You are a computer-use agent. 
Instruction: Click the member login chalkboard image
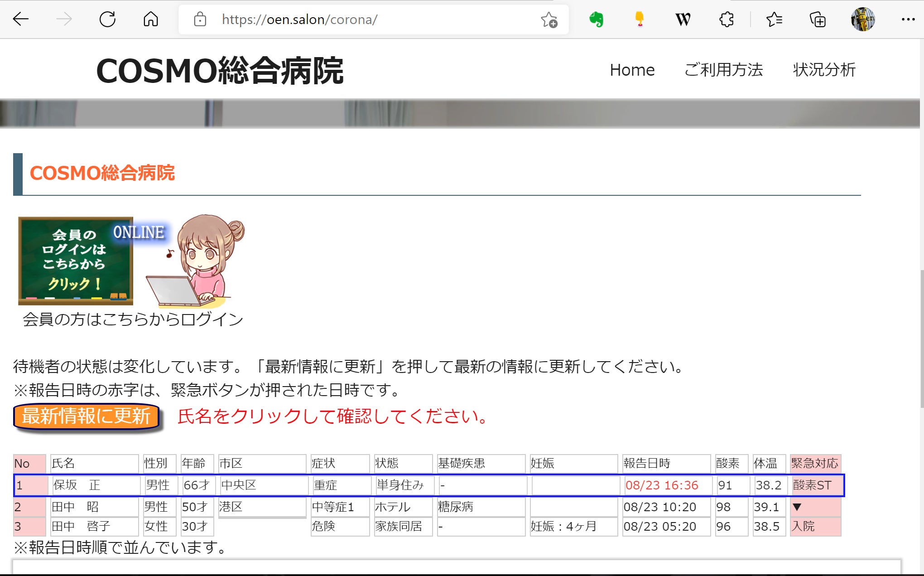pos(76,261)
